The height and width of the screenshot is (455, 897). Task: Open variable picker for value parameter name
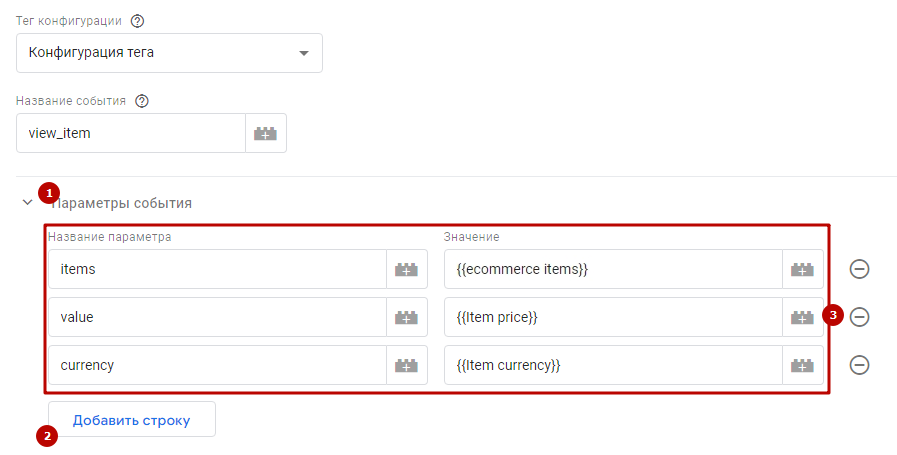click(x=407, y=317)
